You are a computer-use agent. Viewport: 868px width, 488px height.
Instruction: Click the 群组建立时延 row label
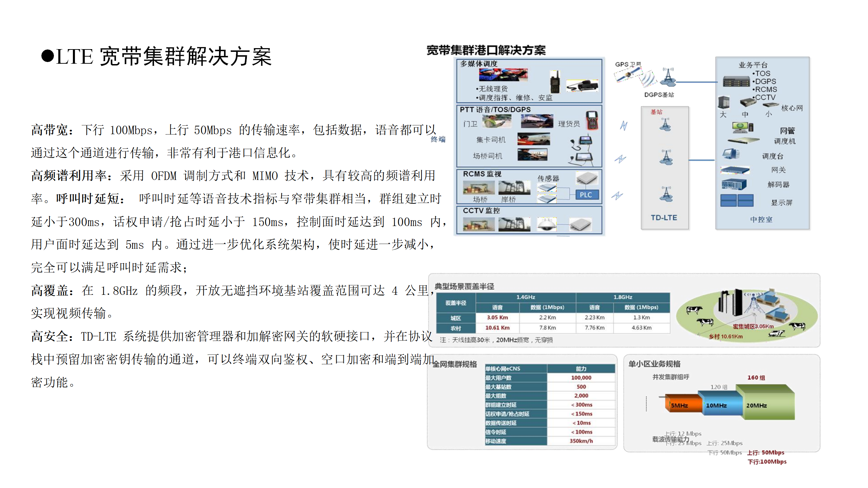501,405
